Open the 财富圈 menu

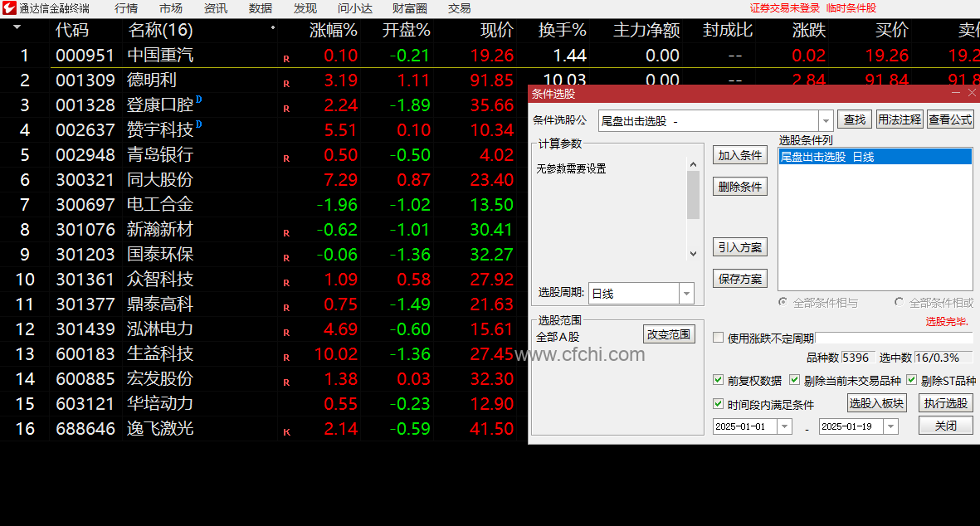410,9
